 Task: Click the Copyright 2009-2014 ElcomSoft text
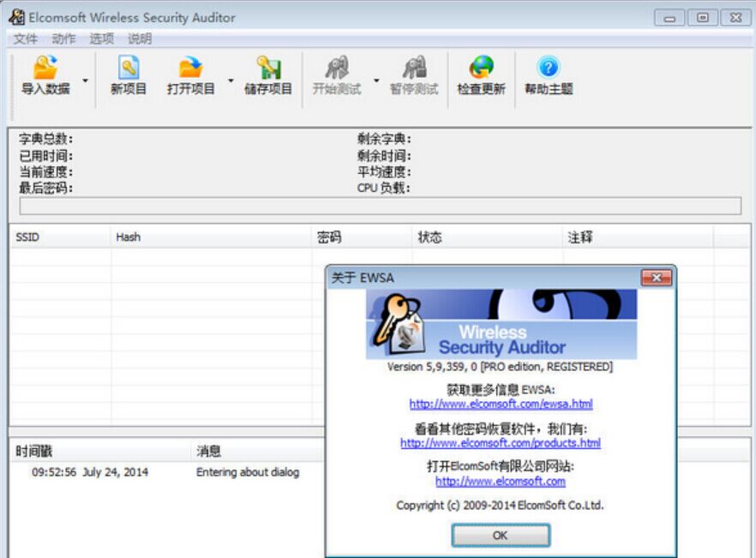500,506
